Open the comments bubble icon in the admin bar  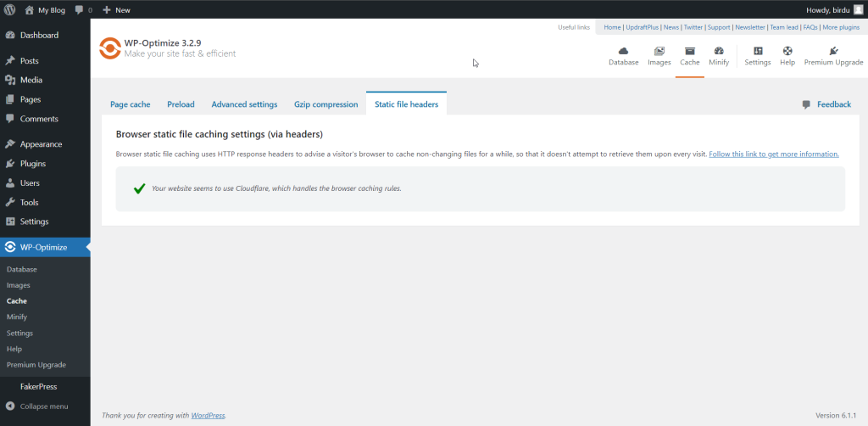tap(79, 10)
